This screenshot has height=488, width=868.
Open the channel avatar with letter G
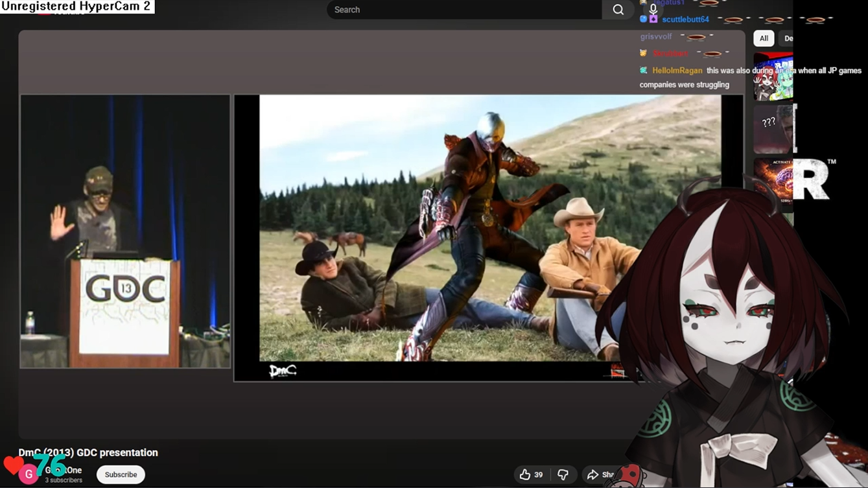[29, 475]
